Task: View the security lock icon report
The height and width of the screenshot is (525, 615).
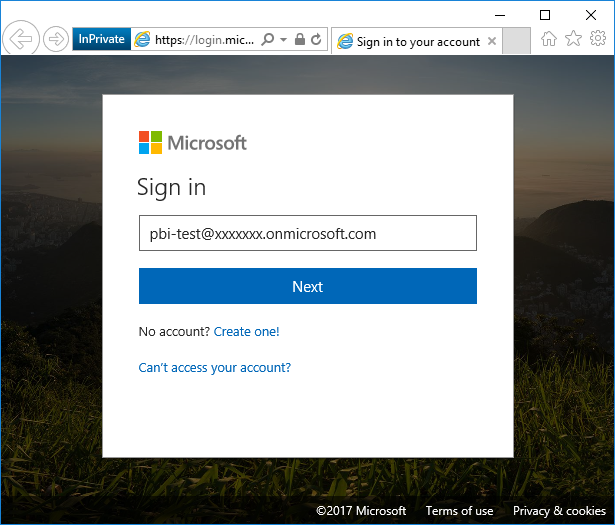Action: pyautogui.click(x=300, y=39)
